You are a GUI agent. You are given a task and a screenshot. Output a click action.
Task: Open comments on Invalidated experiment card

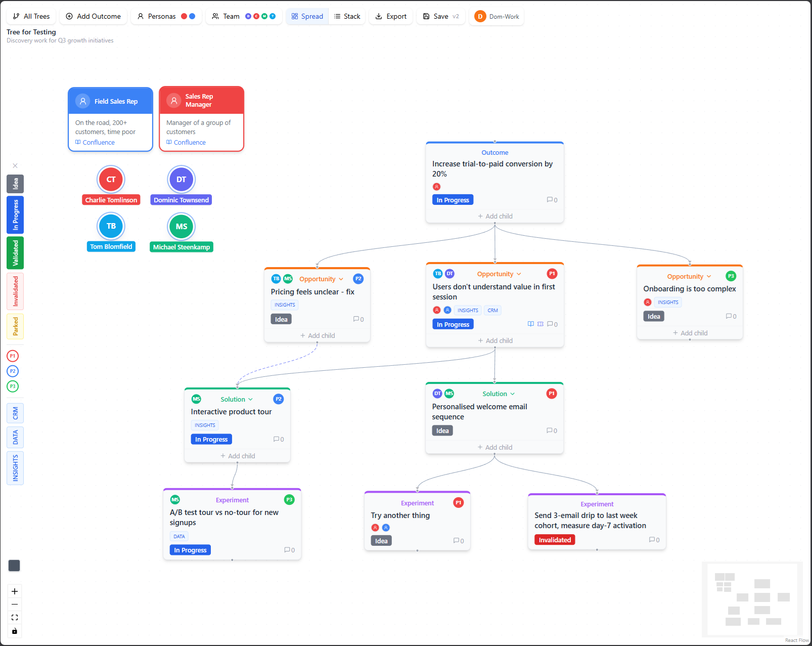click(654, 540)
